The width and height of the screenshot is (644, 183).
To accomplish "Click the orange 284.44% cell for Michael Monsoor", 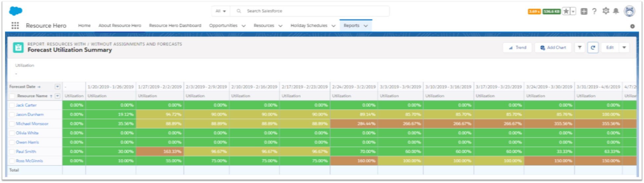I will pyautogui.click(x=354, y=124).
